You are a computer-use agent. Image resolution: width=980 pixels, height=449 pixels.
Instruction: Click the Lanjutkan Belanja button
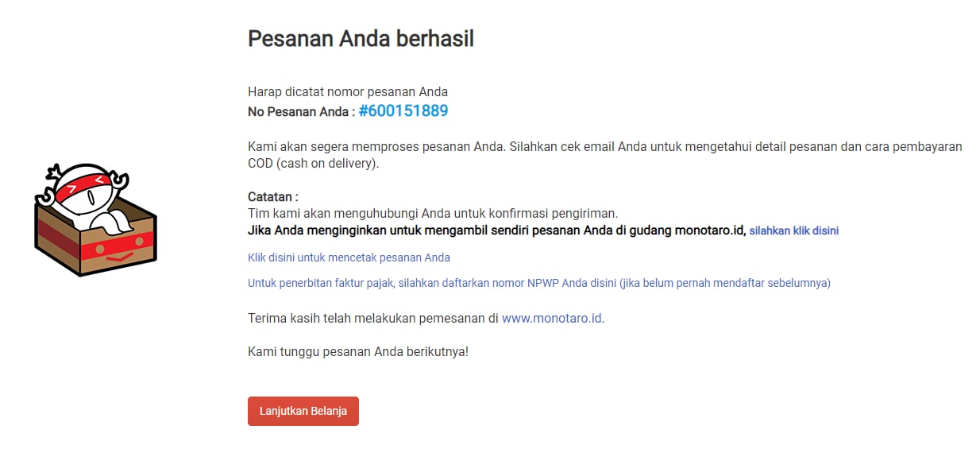tap(303, 411)
